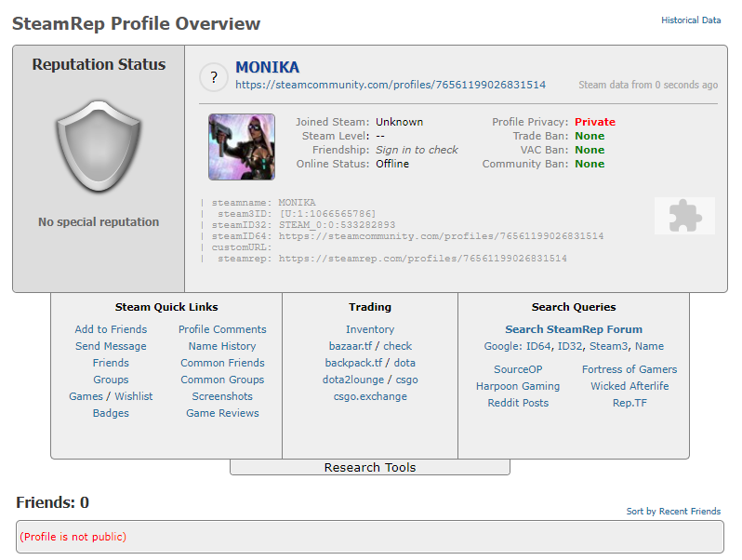This screenshot has height=560, width=742.
Task: Click the csgo link beside dota2lounge
Action: (x=407, y=380)
